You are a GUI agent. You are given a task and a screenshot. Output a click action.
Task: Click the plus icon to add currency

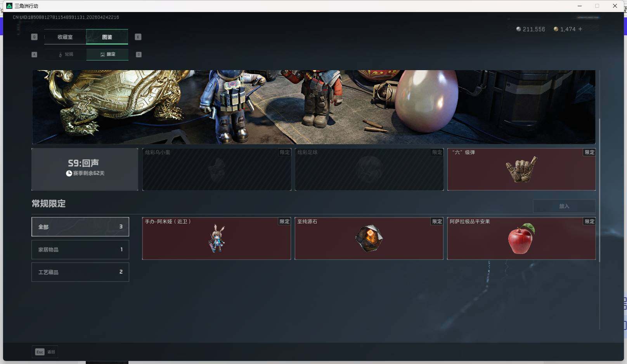tap(580, 29)
